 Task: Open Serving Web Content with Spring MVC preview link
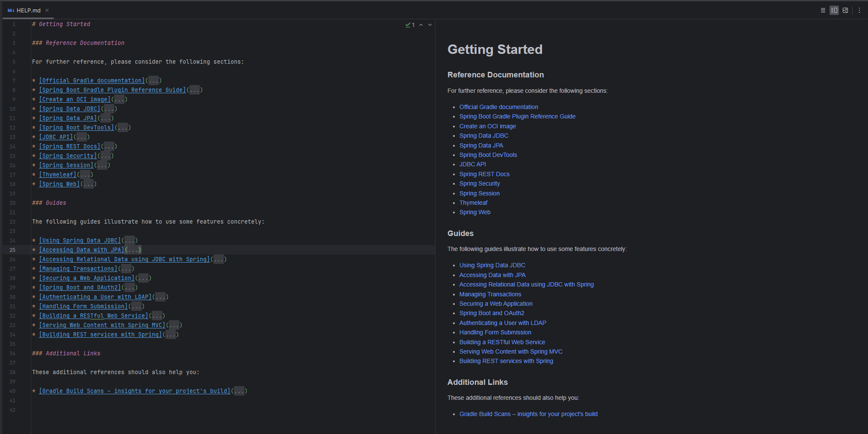coord(511,351)
